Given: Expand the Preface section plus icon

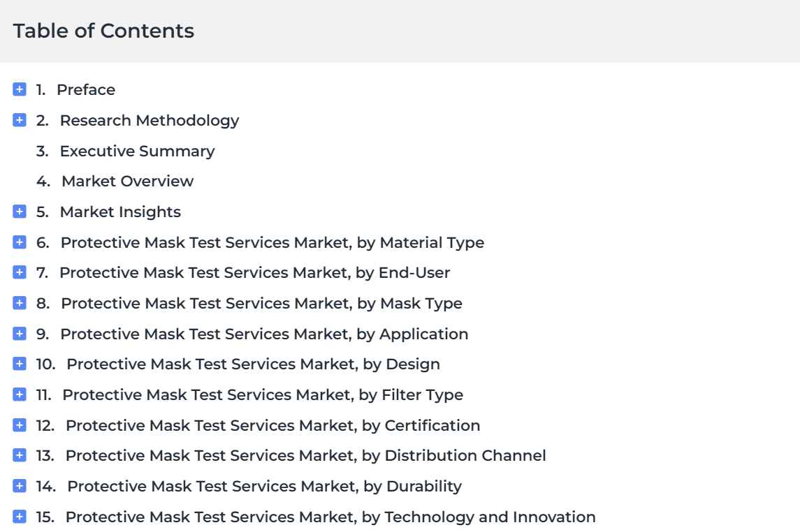Looking at the screenshot, I should (20, 89).
